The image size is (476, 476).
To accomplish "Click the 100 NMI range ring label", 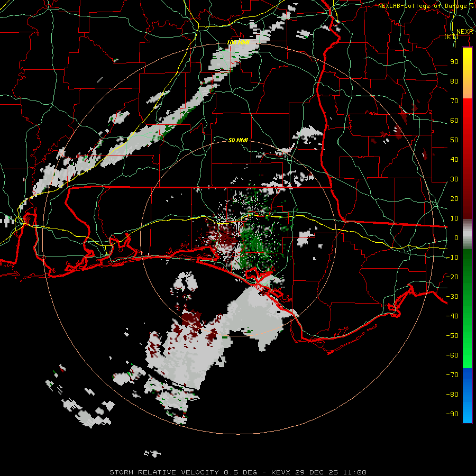I will pyautogui.click(x=239, y=42).
